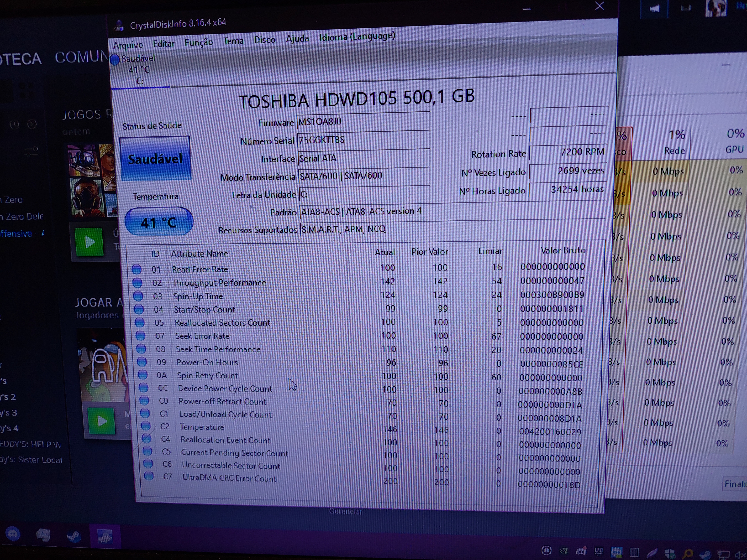The image size is (747, 560).
Task: Click the Rotation Rate 7200 RPM field
Action: tap(569, 153)
